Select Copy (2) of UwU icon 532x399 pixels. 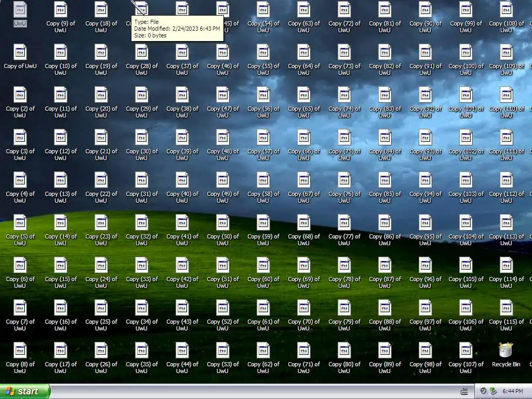click(x=20, y=95)
